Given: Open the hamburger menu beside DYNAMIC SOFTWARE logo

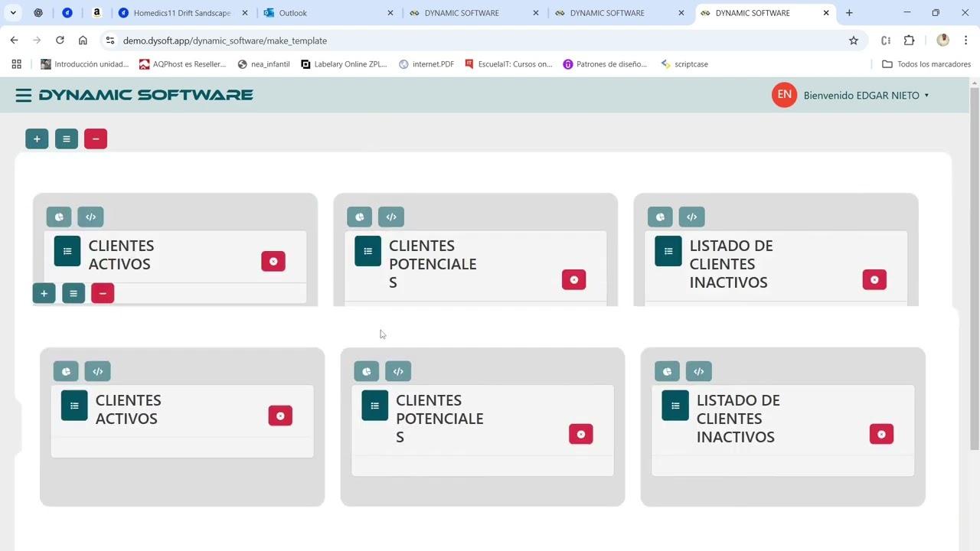Looking at the screenshot, I should (23, 95).
